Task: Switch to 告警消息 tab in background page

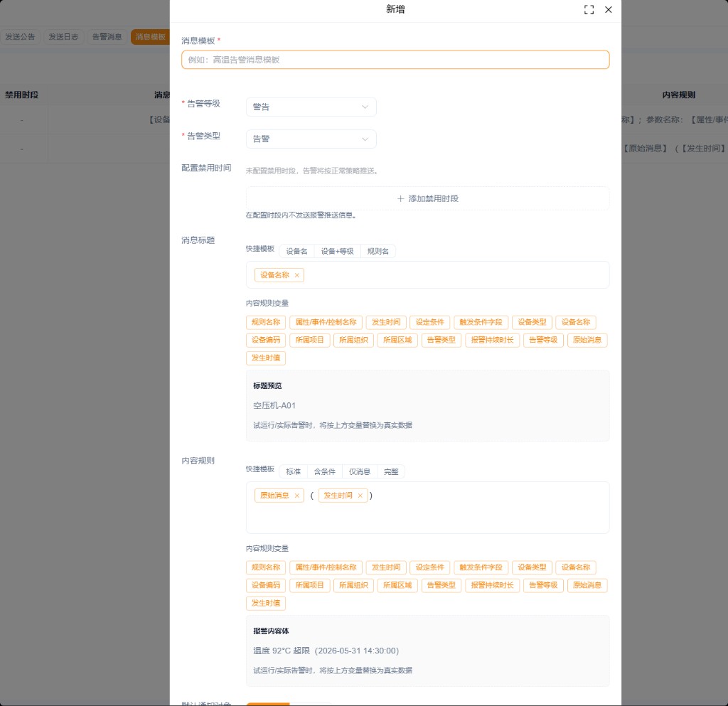Action: (107, 37)
